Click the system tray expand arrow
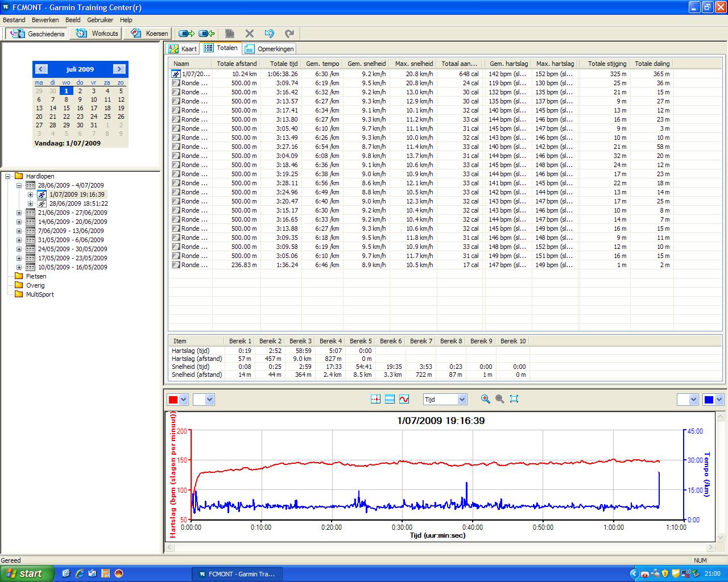The height and width of the screenshot is (582, 728). 635,573
